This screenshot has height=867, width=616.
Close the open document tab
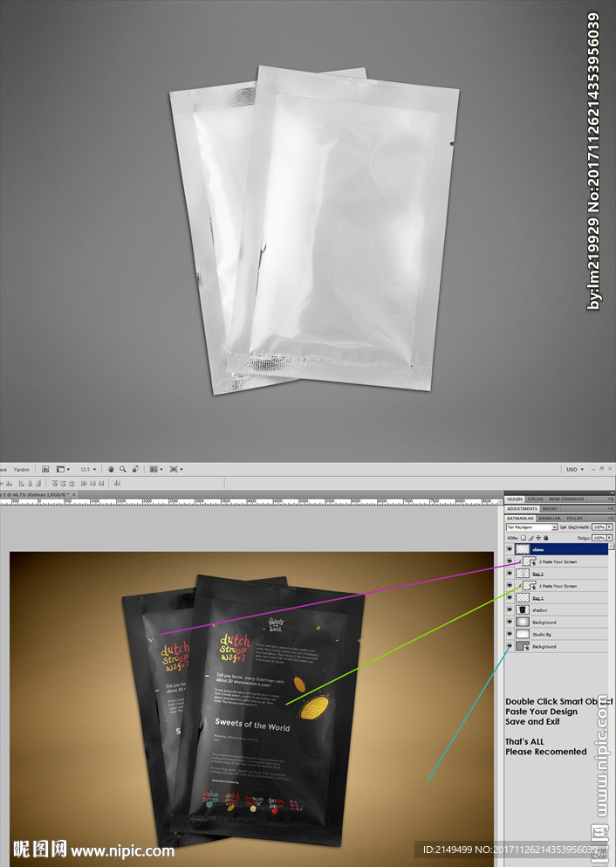tap(74, 494)
